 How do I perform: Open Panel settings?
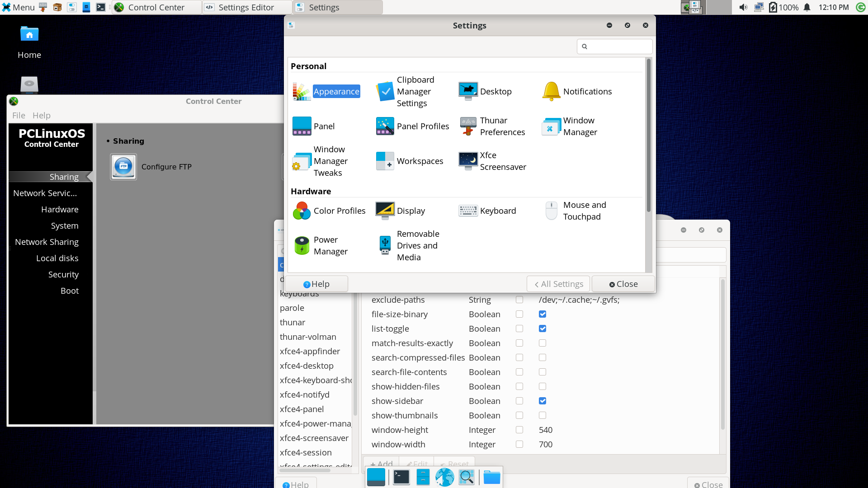tap(314, 127)
